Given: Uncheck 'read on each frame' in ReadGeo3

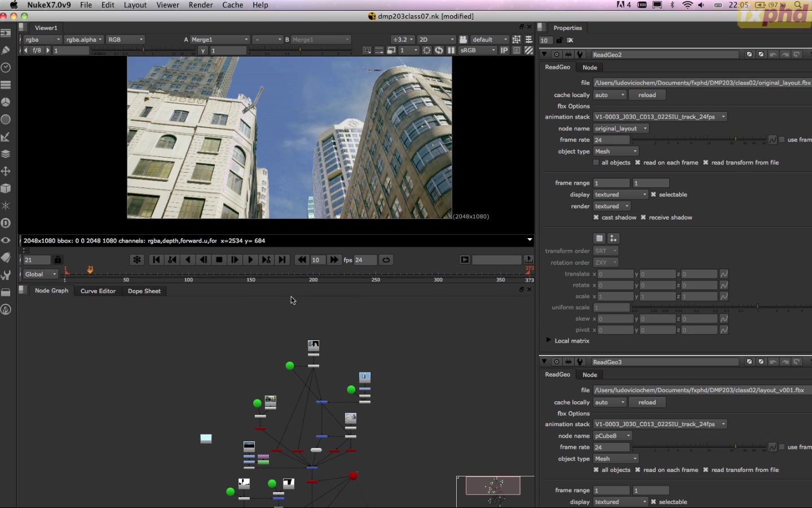Looking at the screenshot, I should click(x=638, y=470).
